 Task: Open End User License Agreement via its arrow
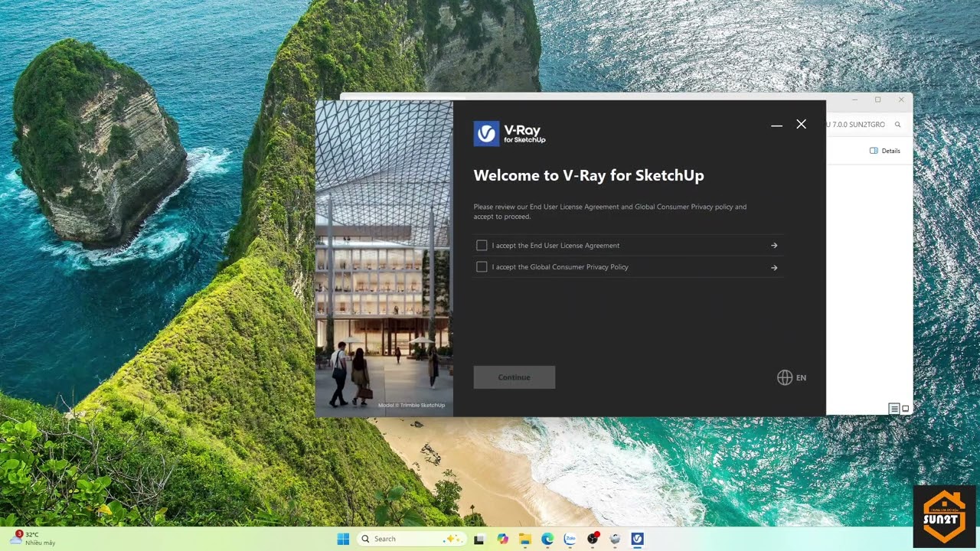coord(774,246)
